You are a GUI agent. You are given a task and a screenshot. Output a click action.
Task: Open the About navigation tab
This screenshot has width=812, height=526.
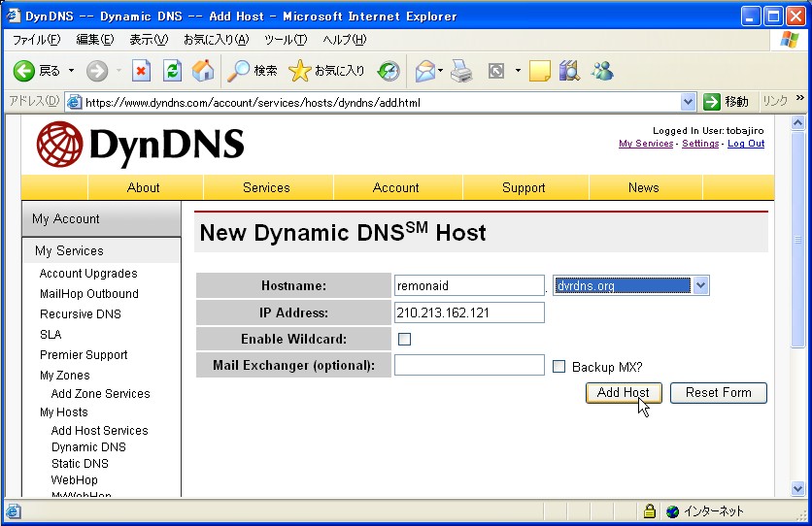(144, 187)
